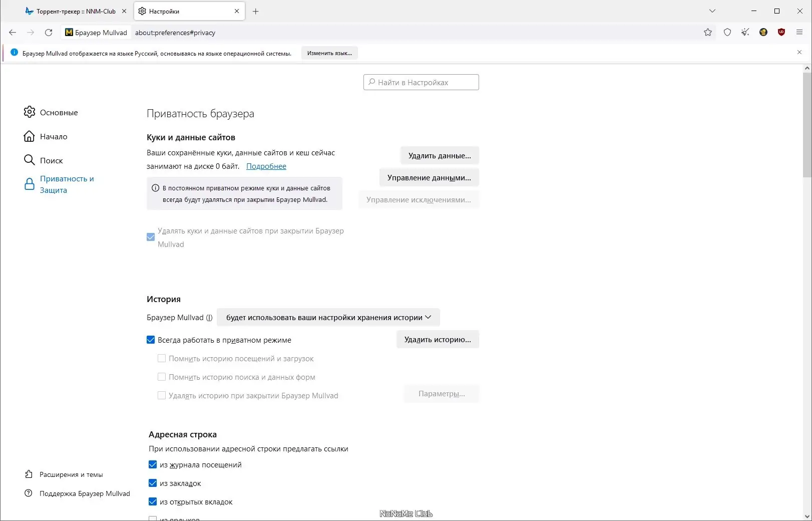Click the vertical scrollbar thumb

click(807, 125)
